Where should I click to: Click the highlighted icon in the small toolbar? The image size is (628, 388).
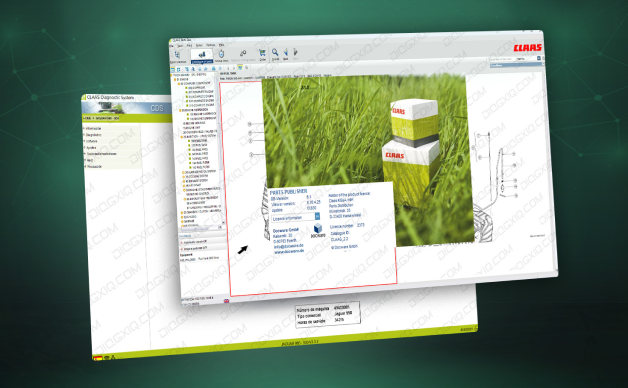tap(240, 67)
